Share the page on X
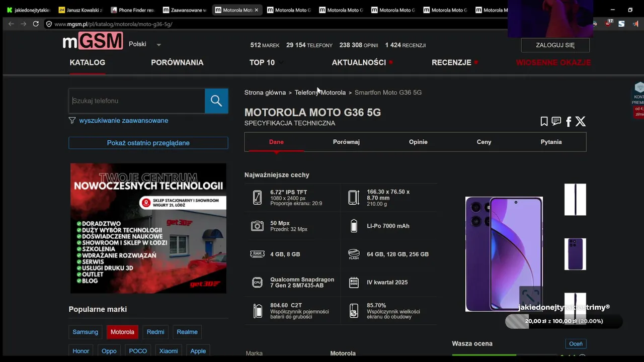 click(x=581, y=121)
